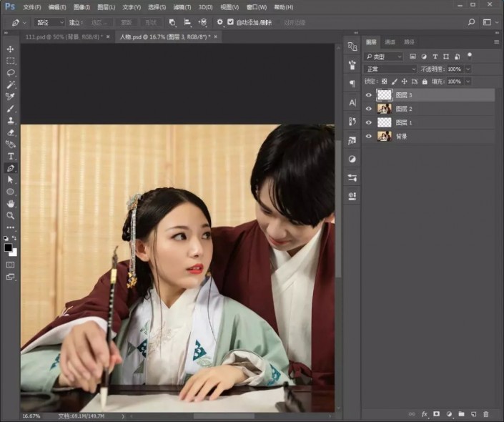Select the Brush tool
The height and width of the screenshot is (422, 504).
point(10,109)
